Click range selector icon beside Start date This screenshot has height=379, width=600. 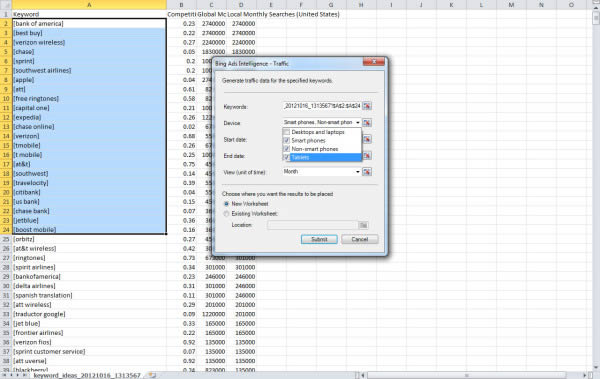(367, 139)
